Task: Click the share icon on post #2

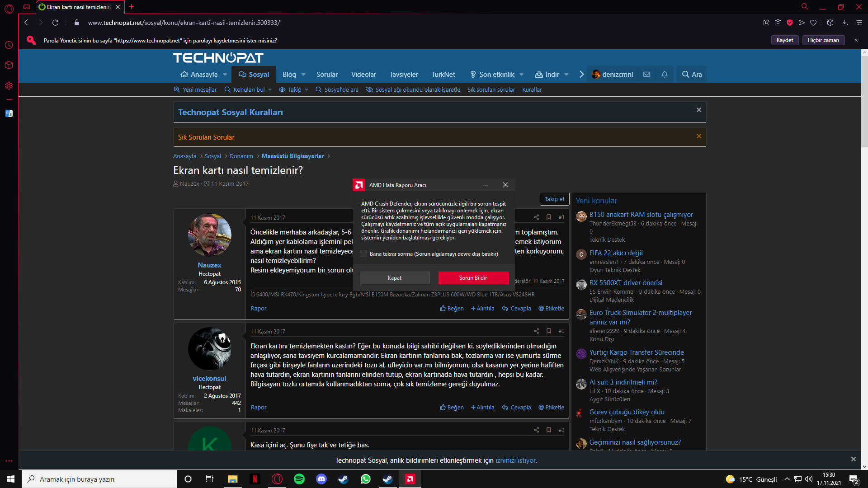Action: tap(536, 331)
